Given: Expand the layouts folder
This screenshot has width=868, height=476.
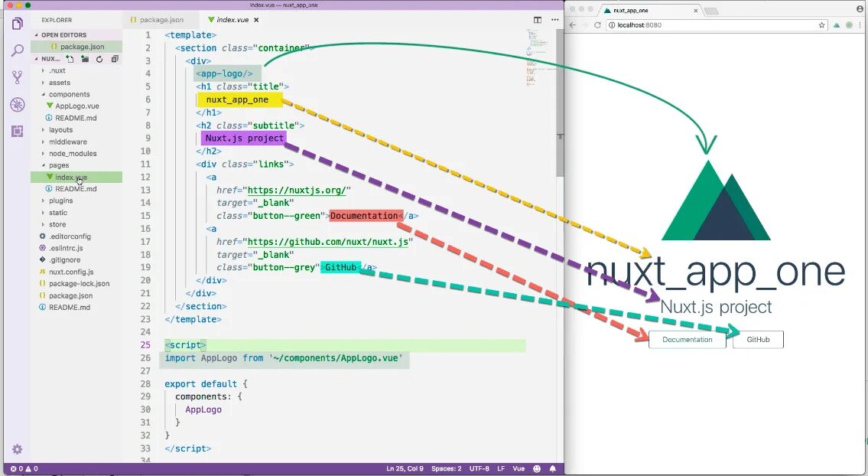Looking at the screenshot, I should (60, 129).
